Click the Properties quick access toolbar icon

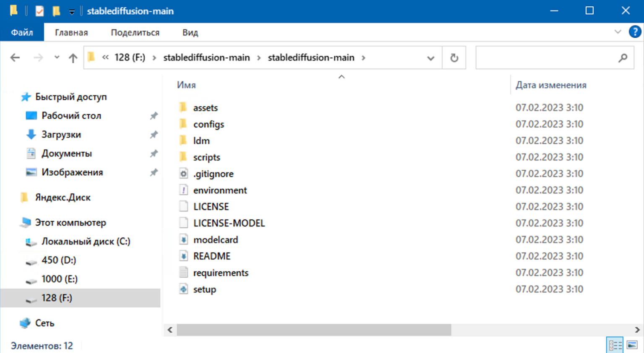(x=39, y=11)
